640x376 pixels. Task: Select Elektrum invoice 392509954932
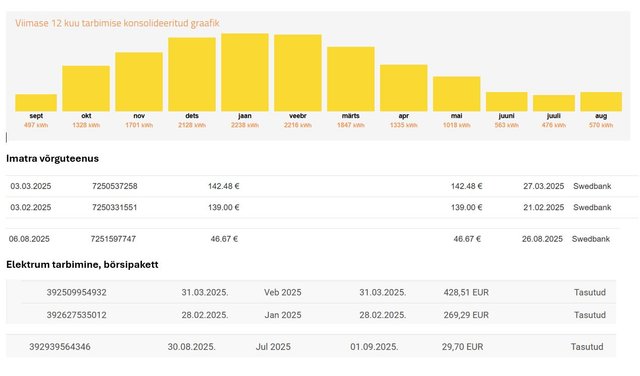76,292
